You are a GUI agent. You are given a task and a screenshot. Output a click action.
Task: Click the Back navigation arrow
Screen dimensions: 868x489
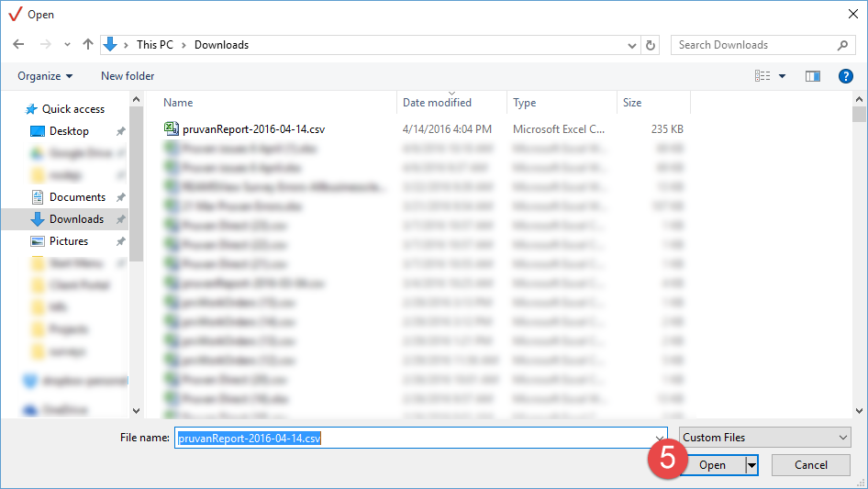(20, 45)
